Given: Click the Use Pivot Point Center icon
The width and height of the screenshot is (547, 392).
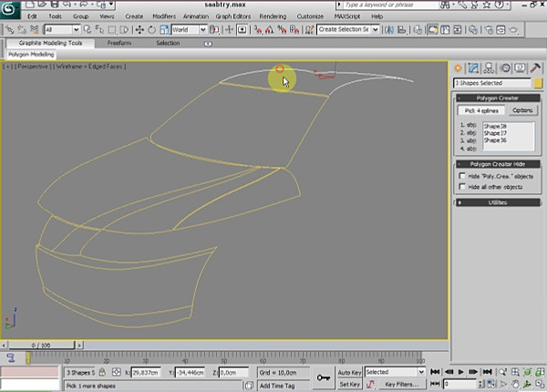Looking at the screenshot, I should (214, 30).
